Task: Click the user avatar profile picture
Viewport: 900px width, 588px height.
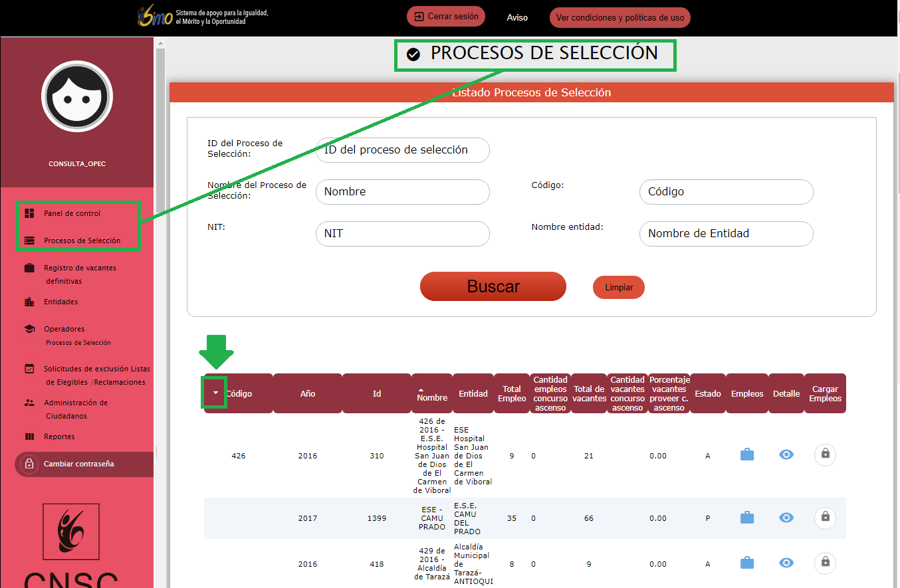Action: 77,97
